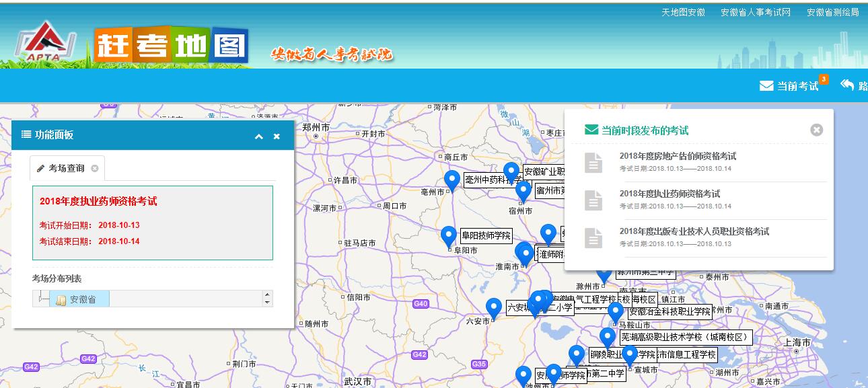Click the notification badge showing 3
The height and width of the screenshot is (388, 868).
pos(824,79)
